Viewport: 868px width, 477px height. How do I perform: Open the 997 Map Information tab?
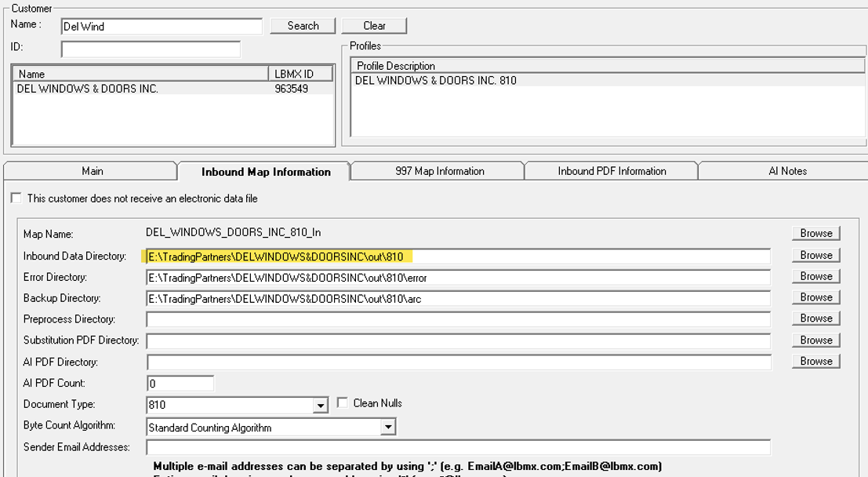(439, 171)
